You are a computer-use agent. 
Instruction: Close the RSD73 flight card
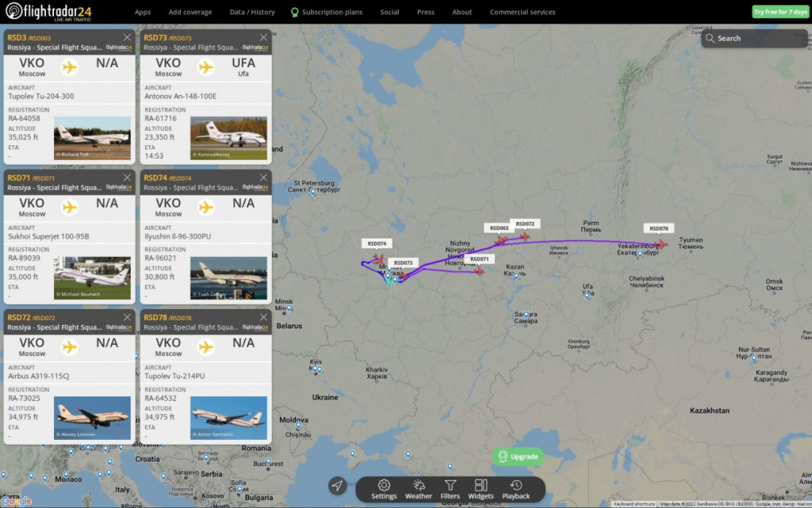pos(263,37)
